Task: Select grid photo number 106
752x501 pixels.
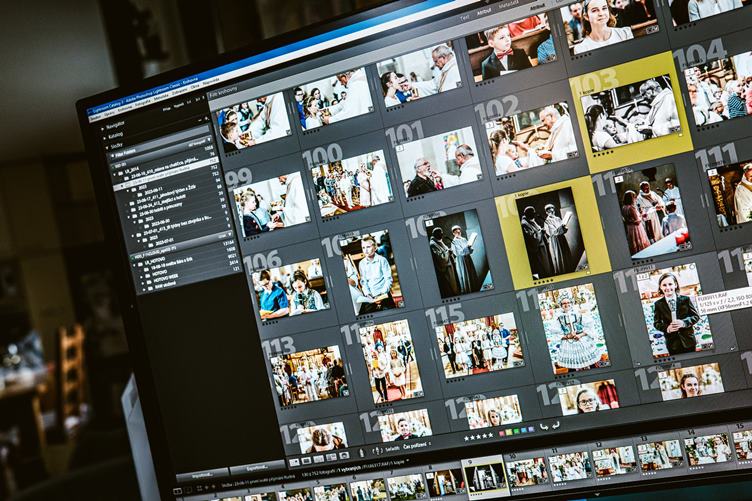Action: pos(291,289)
